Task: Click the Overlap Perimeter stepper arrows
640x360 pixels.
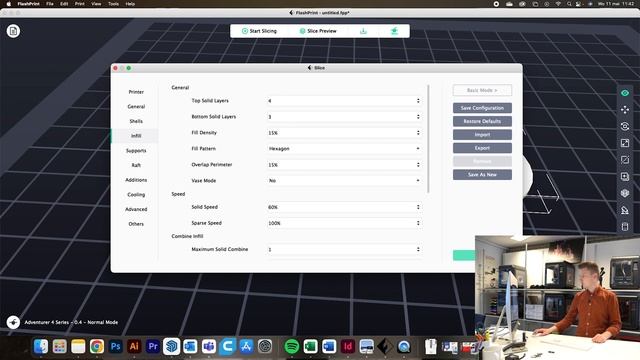Action: (418, 165)
